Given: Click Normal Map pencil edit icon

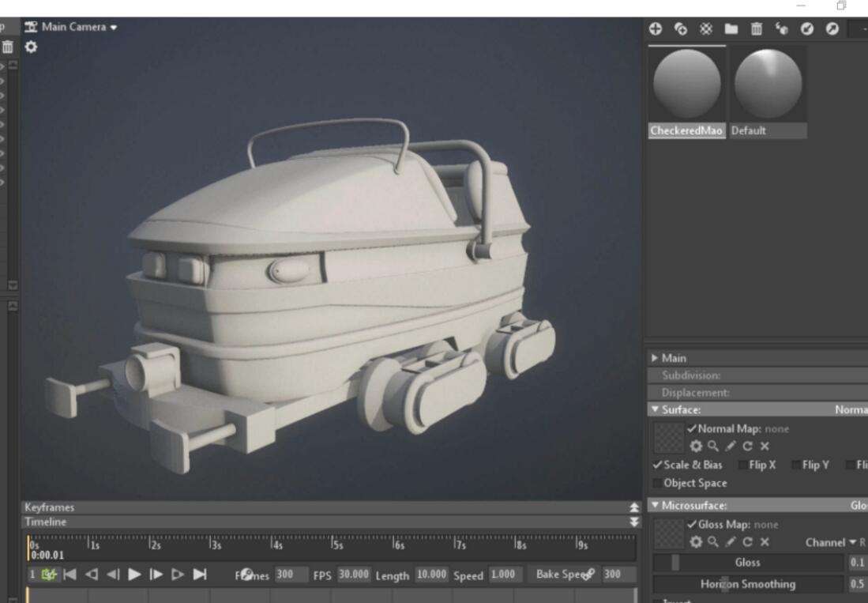Looking at the screenshot, I should click(x=731, y=447).
